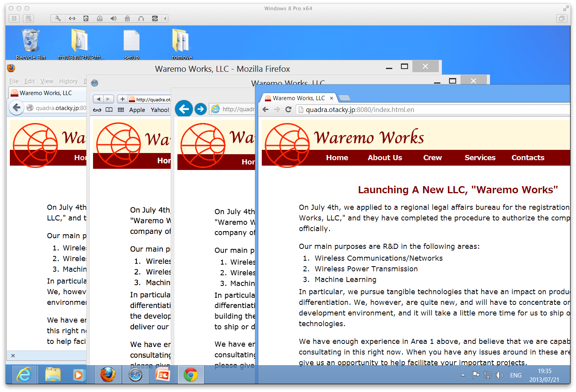This screenshot has width=576, height=392.
Task: Open Services navigation link
Action: 480,158
